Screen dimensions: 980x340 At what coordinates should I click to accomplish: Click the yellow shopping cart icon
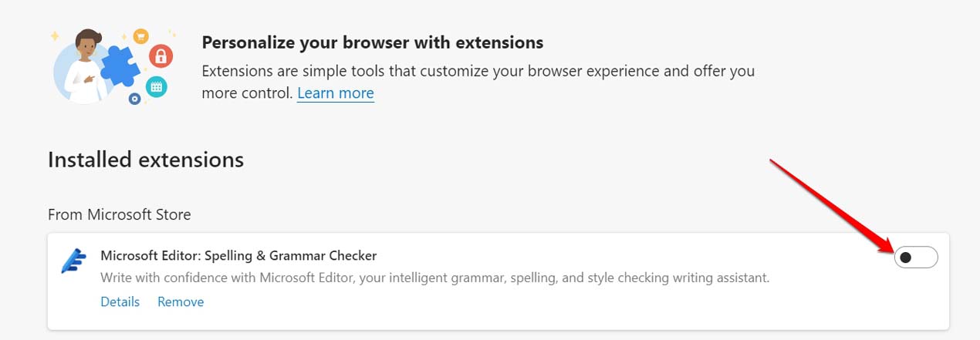pos(140,35)
